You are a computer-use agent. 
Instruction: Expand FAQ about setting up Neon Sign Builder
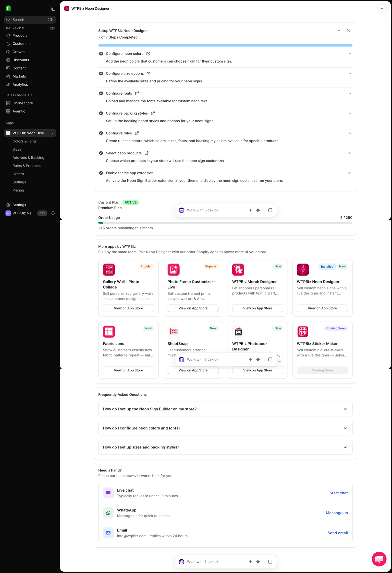tap(225, 409)
